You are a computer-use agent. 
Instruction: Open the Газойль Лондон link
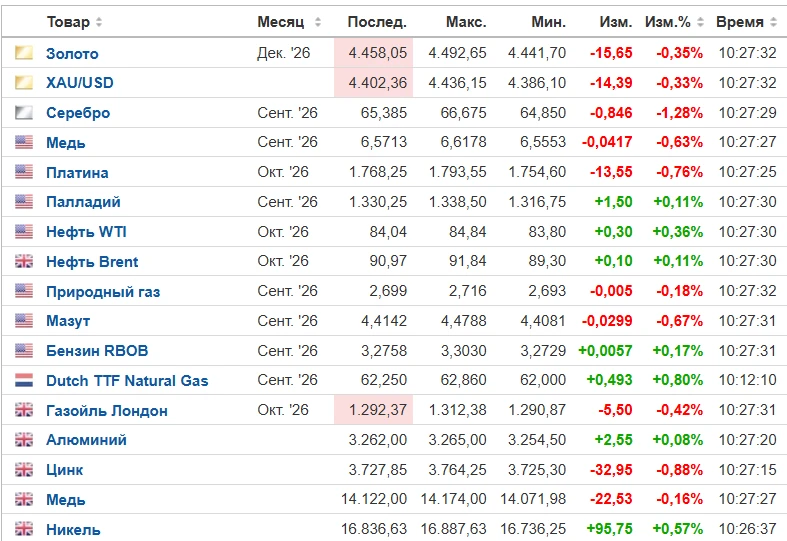[x=107, y=411]
